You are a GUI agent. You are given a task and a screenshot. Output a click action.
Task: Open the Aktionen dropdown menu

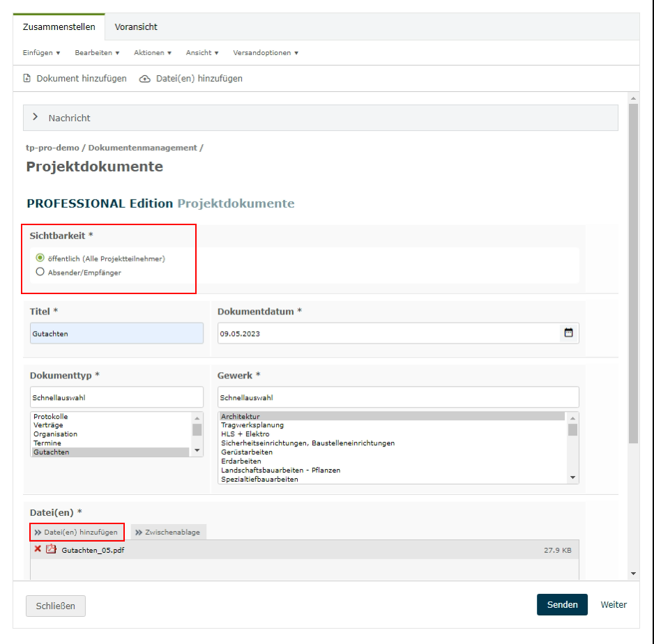[153, 53]
